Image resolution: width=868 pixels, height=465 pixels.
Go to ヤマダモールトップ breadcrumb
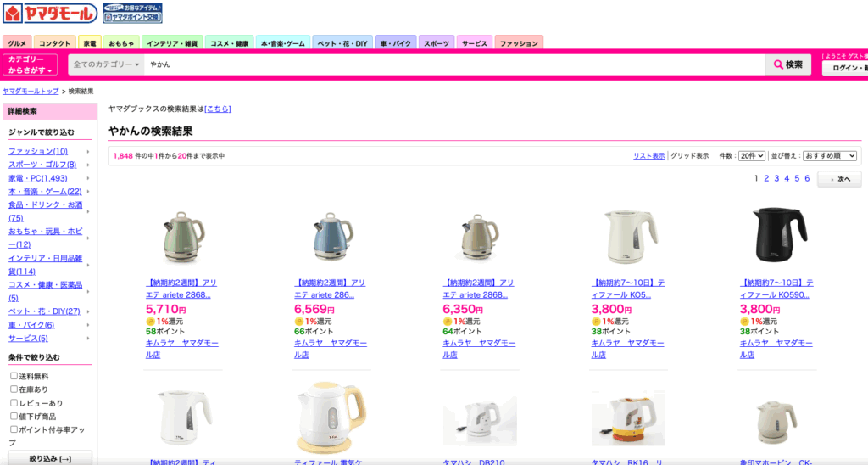pos(31,91)
